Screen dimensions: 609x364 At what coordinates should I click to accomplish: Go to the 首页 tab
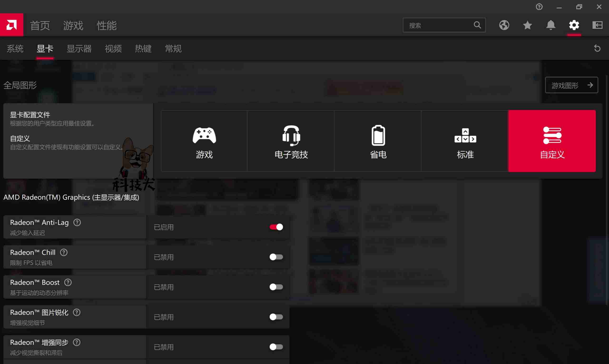[x=40, y=25]
